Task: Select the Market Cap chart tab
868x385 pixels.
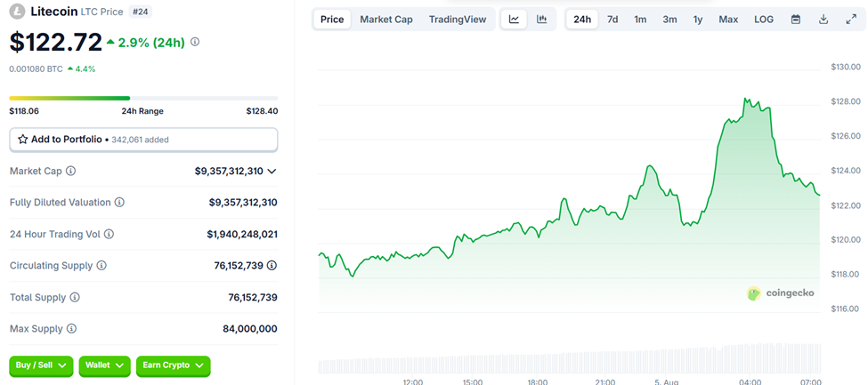Action: click(x=386, y=20)
